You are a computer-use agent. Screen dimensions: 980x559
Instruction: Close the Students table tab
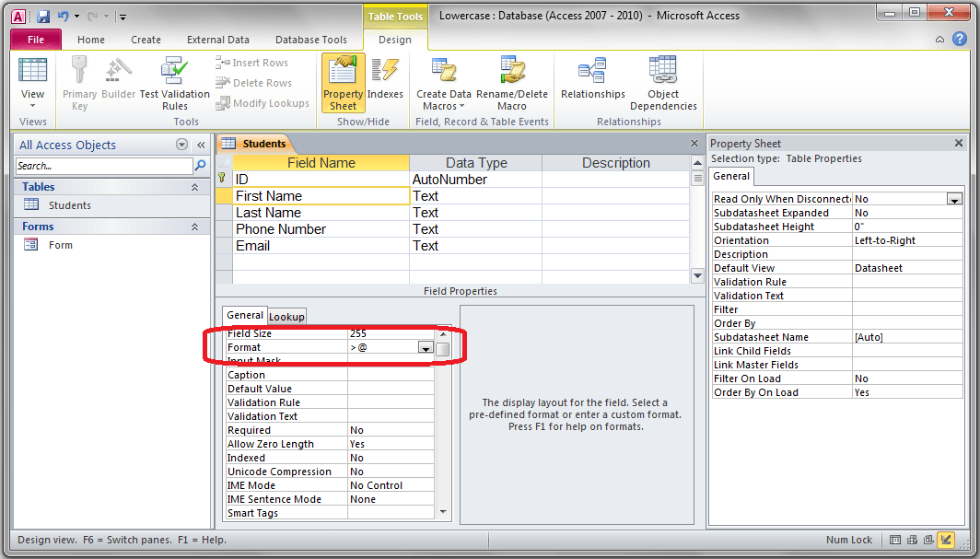coord(694,144)
